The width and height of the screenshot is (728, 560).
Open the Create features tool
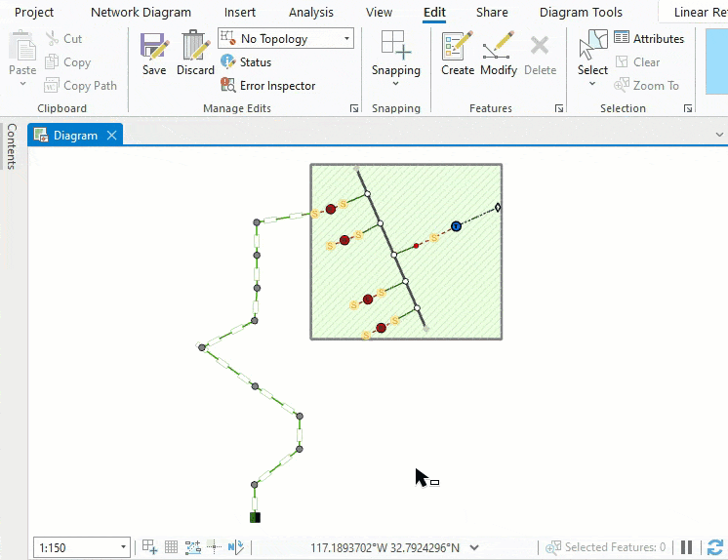pos(458,46)
